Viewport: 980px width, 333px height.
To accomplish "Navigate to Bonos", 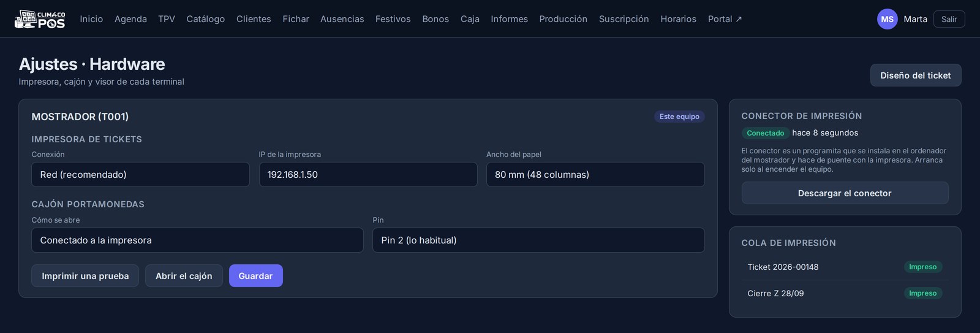I will coord(435,19).
